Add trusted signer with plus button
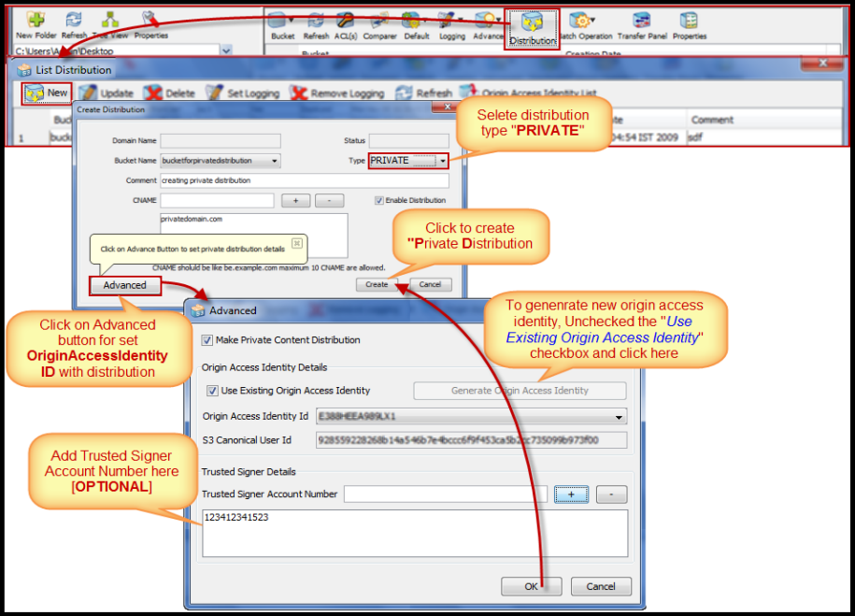The image size is (855, 616). [x=572, y=494]
